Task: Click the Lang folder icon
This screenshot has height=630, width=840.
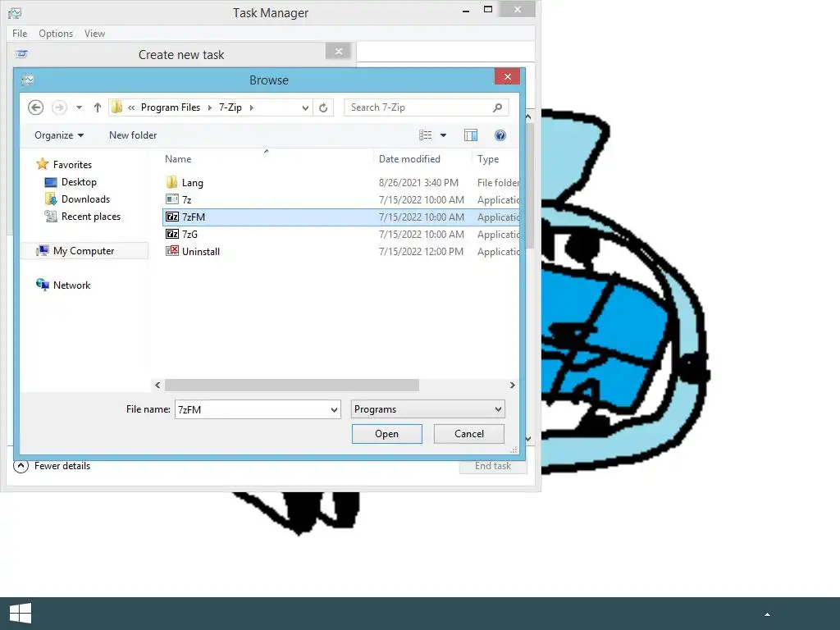Action: tap(172, 182)
